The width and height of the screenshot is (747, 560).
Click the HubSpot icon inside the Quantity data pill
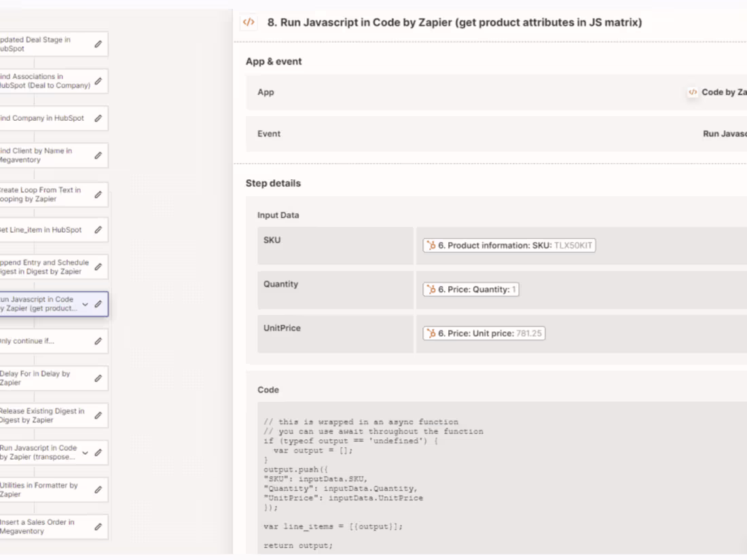tap(430, 289)
